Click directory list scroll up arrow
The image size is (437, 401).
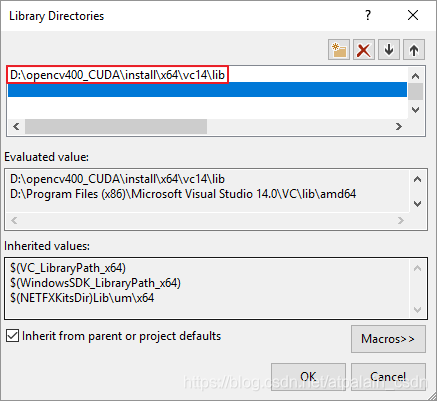point(415,76)
